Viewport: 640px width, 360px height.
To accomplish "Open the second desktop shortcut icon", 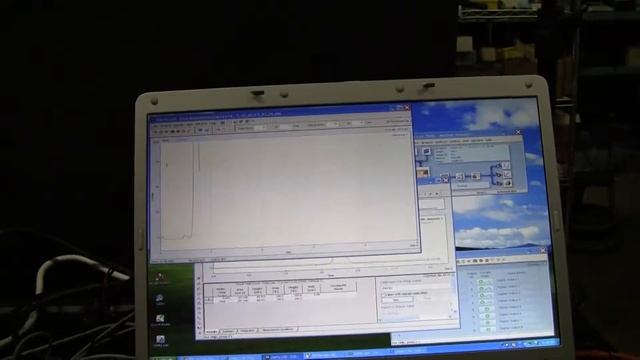I will pos(159,299).
